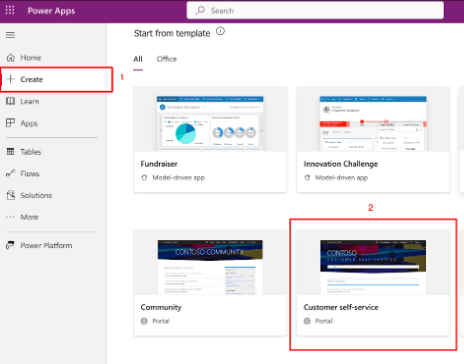Screen dimensions: 464x364
Task: Open the app launcher waffle icon
Action: (x=10, y=10)
